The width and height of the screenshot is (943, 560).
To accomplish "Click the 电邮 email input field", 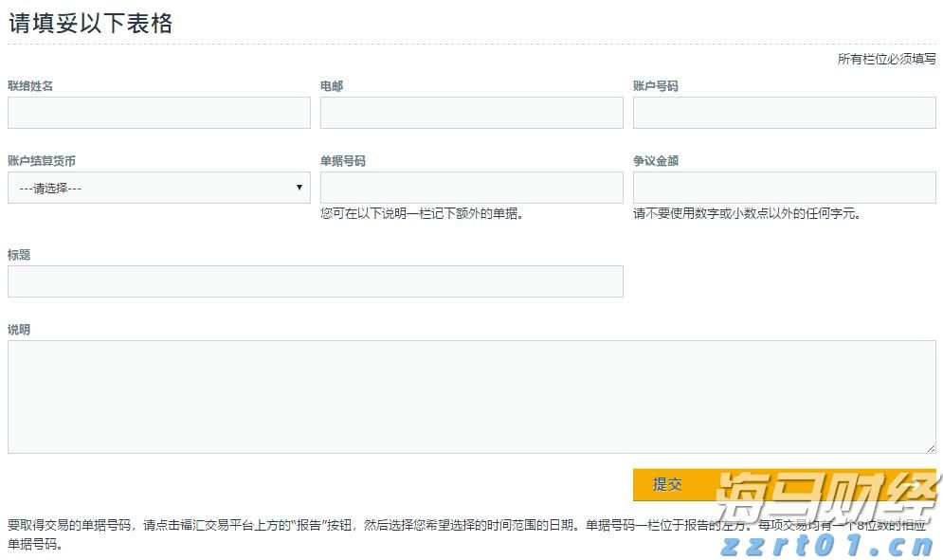I will coord(470,113).
